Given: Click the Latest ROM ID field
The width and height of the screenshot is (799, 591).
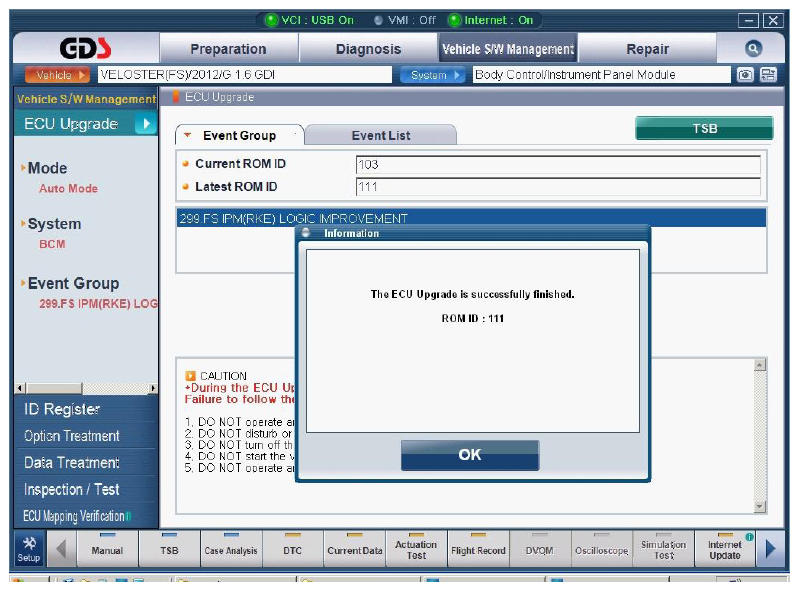Looking at the screenshot, I should coord(558,187).
